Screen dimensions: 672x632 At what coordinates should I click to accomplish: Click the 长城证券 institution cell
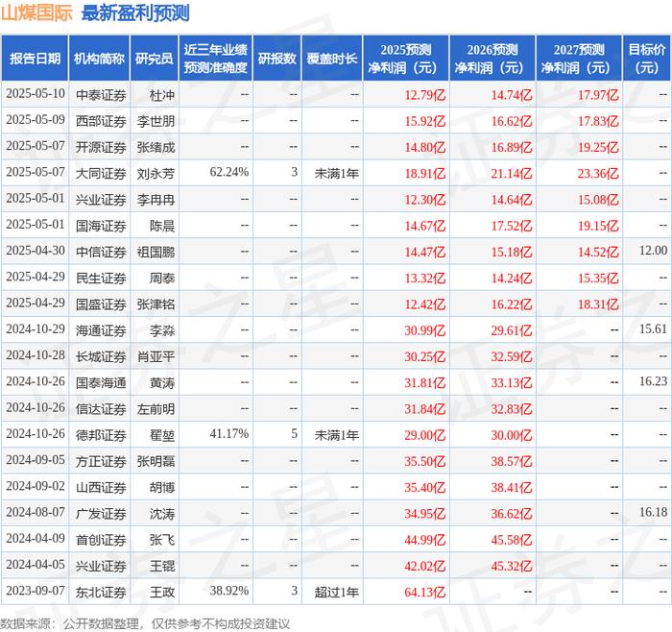click(x=101, y=356)
